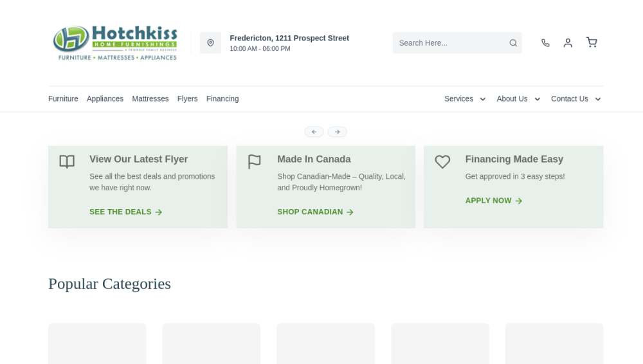
Task: Click the arrow after SHOP CANADIAN
Action: coord(350,212)
